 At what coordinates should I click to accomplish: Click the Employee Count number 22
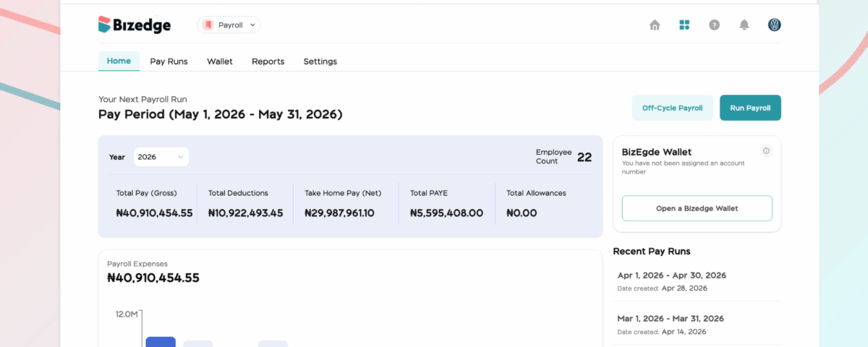point(584,157)
